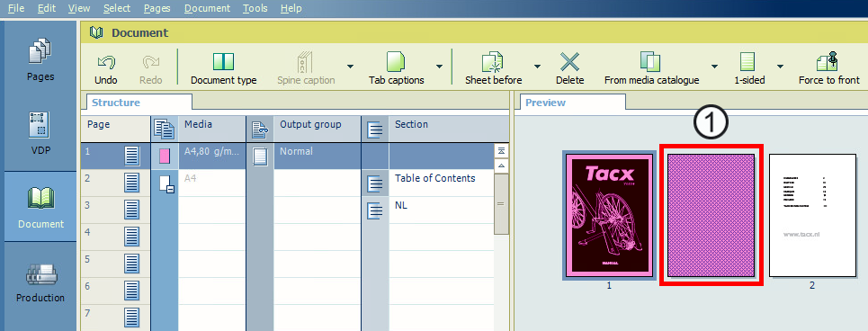Click the structure list scrollbar thumb
The width and height of the screenshot is (868, 331).
[x=502, y=203]
